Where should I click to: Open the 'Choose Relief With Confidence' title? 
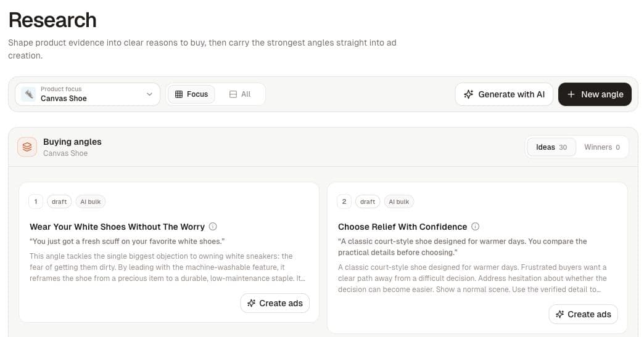tap(402, 227)
